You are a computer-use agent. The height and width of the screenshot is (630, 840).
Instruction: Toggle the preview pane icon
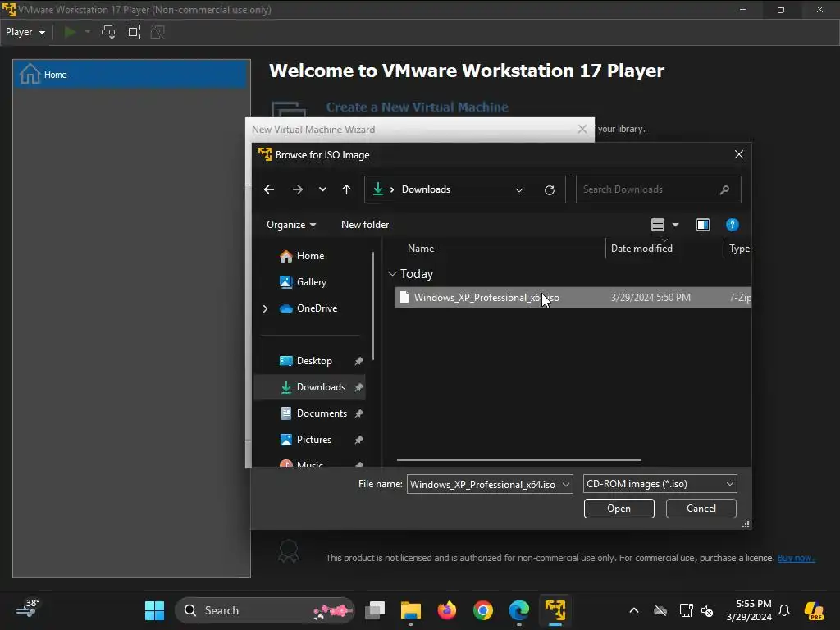click(x=702, y=225)
